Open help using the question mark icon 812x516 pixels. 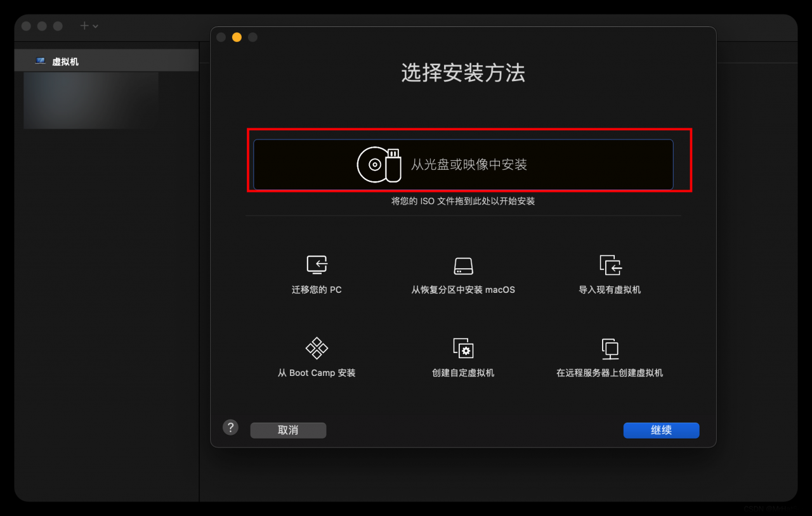(230, 427)
